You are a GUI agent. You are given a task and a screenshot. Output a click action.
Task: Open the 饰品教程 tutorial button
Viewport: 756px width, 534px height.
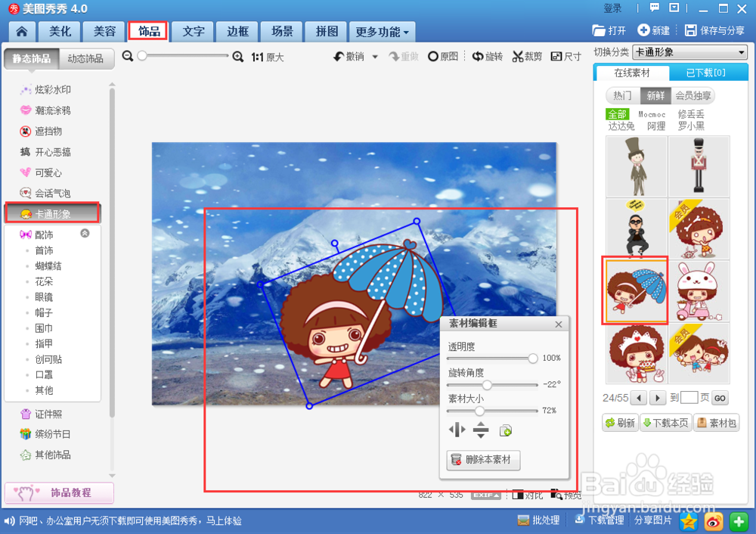pos(59,492)
